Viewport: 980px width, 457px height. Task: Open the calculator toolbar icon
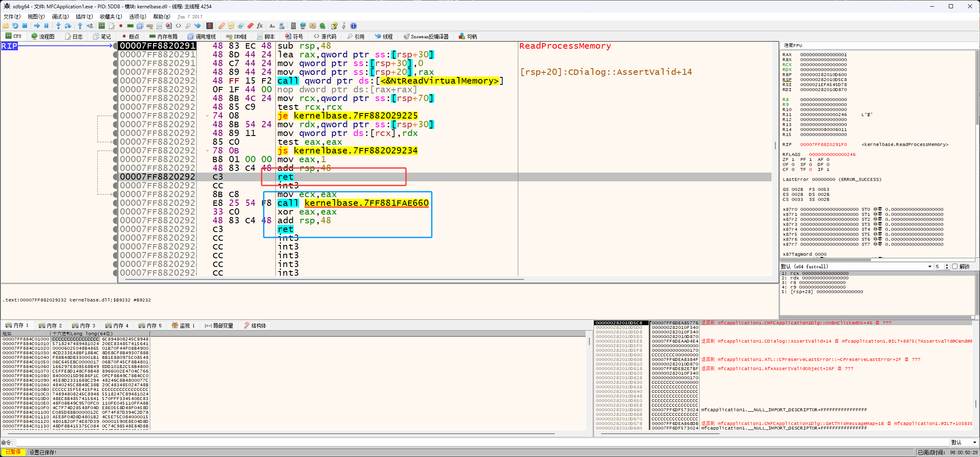(x=293, y=26)
